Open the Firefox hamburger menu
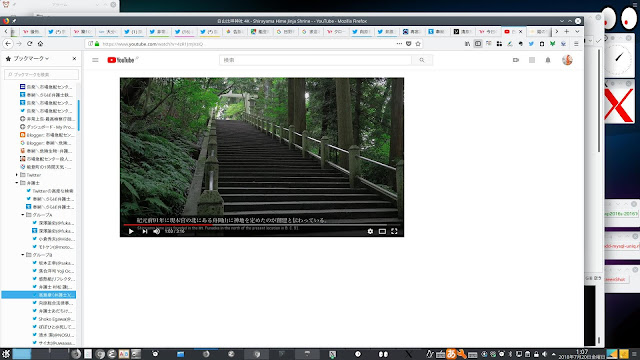Screen dimensions: 640x360 [x=576, y=44]
